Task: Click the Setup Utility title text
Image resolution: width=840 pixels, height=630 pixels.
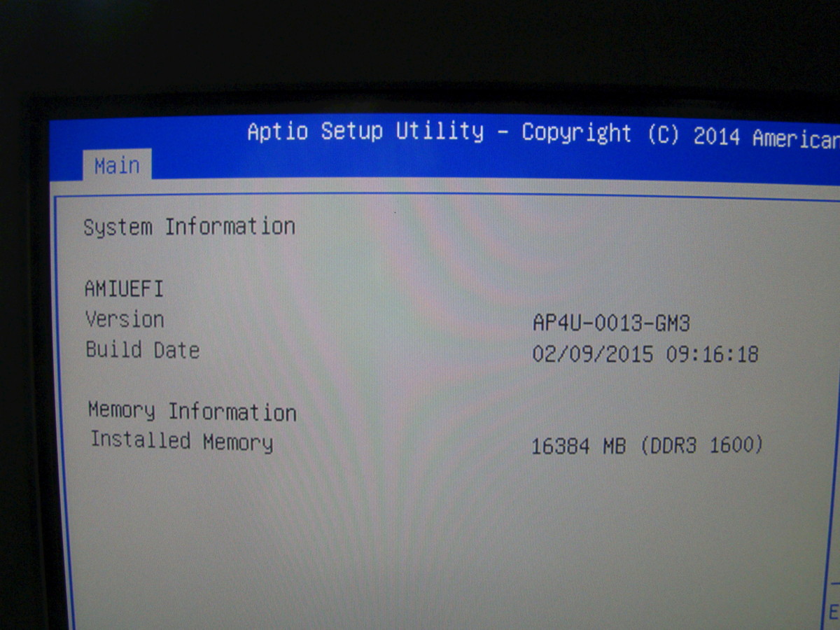Action: [402, 132]
